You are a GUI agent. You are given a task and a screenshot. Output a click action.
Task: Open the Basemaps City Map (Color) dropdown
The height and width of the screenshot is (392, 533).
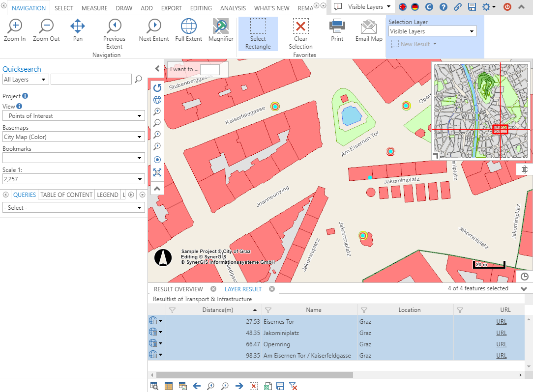click(x=74, y=137)
